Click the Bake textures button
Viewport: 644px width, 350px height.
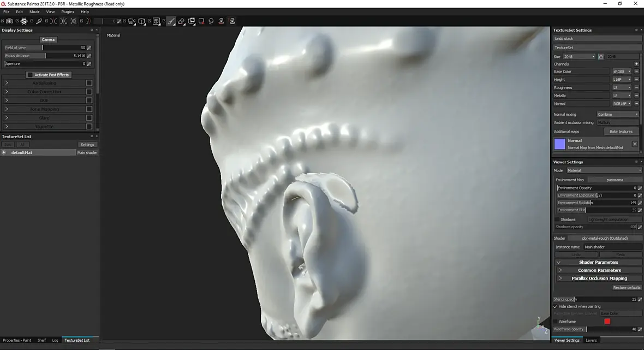tap(621, 132)
